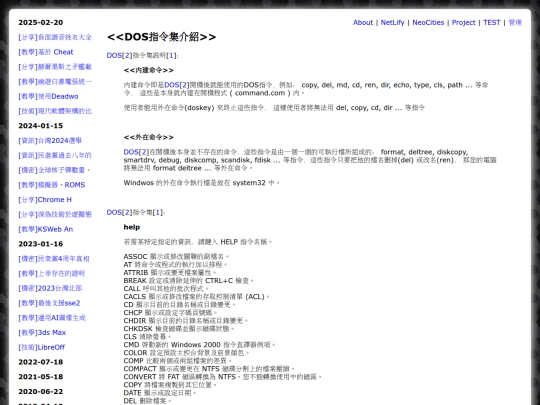Open the [教學] 幽遊白書魔強統一 article
Screen dimensions: 540x405
(55, 82)
